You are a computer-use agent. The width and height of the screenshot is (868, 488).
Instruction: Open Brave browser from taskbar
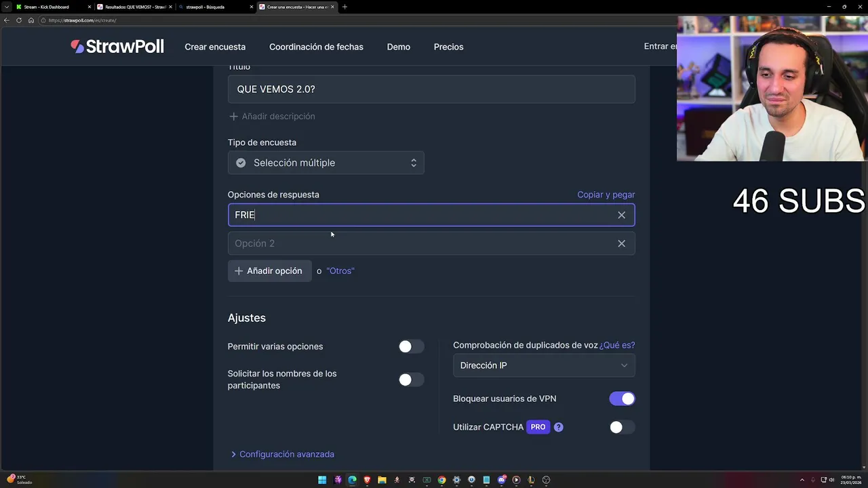(367, 480)
